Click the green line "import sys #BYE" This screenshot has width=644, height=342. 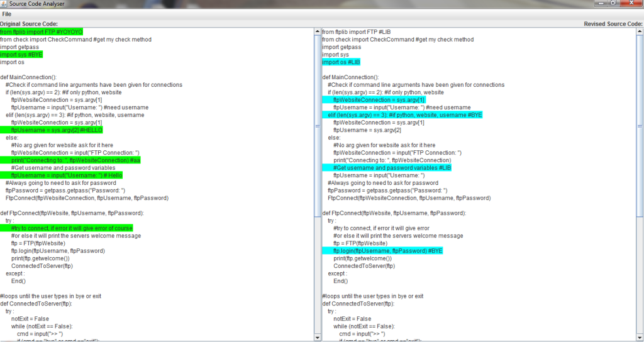tap(21, 55)
